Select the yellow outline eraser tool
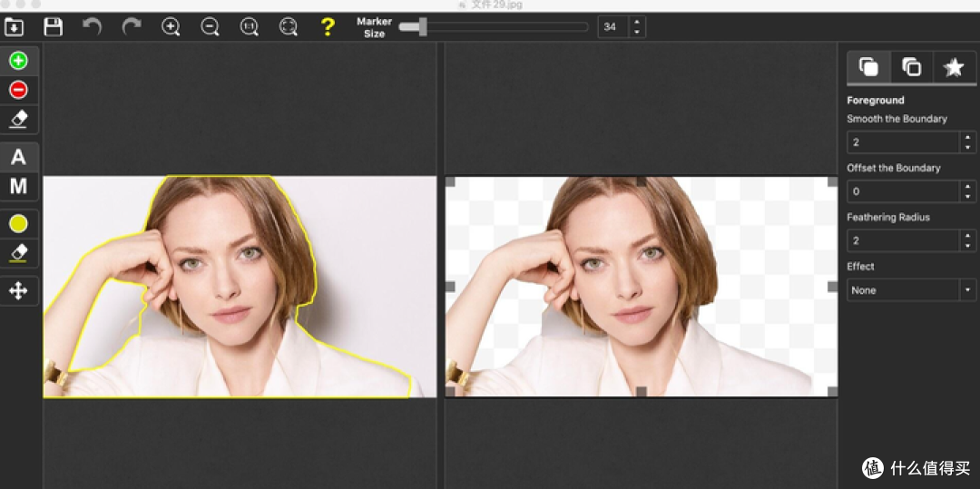Viewport: 980px width, 489px height. [19, 253]
